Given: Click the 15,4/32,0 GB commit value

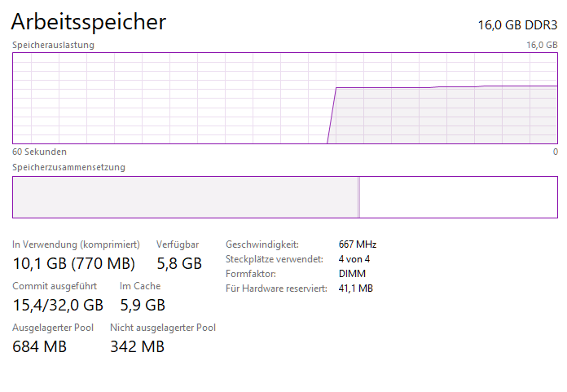Looking at the screenshot, I should pyautogui.click(x=58, y=305).
